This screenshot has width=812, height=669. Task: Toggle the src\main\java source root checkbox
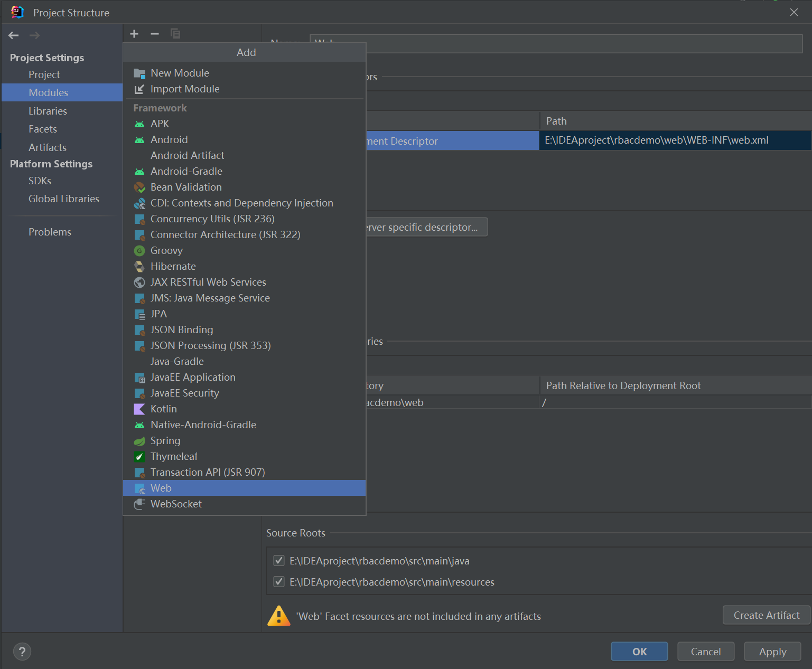(x=279, y=561)
